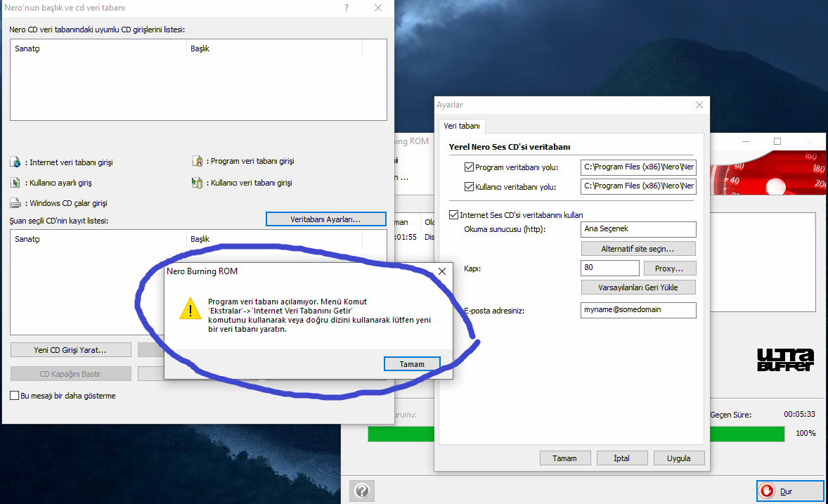The width and height of the screenshot is (828, 504).
Task: Toggle Internet Ses CD'si veritabanını kullan checkbox
Action: (x=453, y=214)
